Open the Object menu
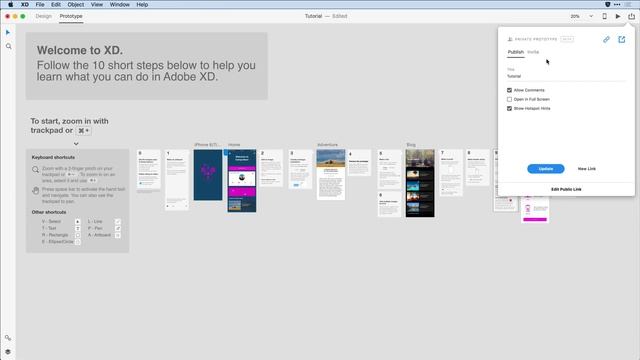Viewport: 640px width, 360px height. coord(76,4)
